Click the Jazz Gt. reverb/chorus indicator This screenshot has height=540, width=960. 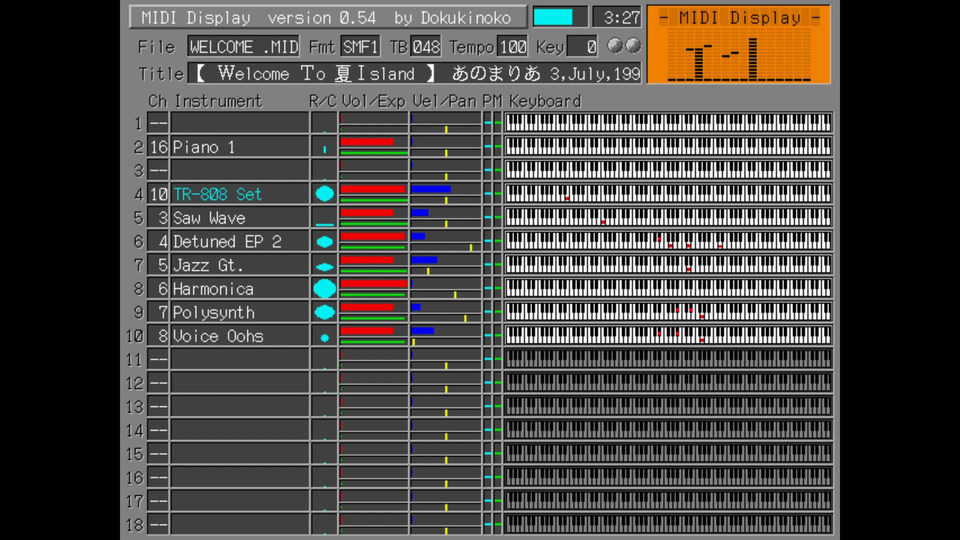pos(324,266)
